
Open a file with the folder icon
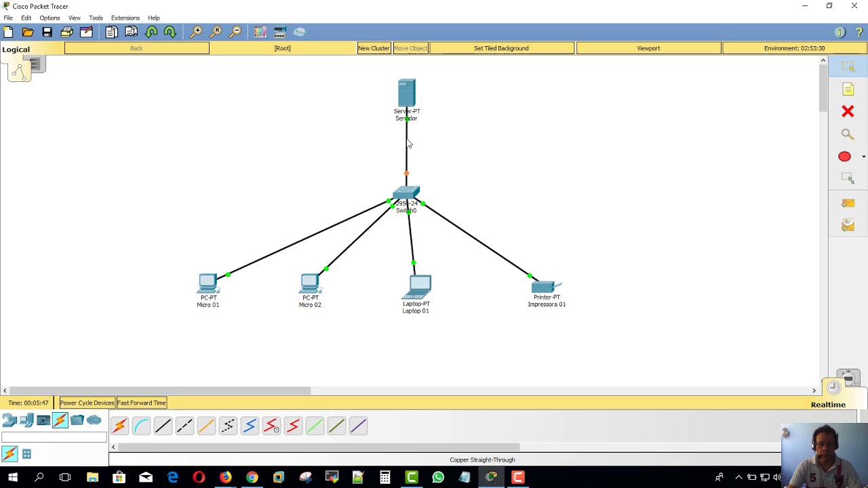pos(28,32)
